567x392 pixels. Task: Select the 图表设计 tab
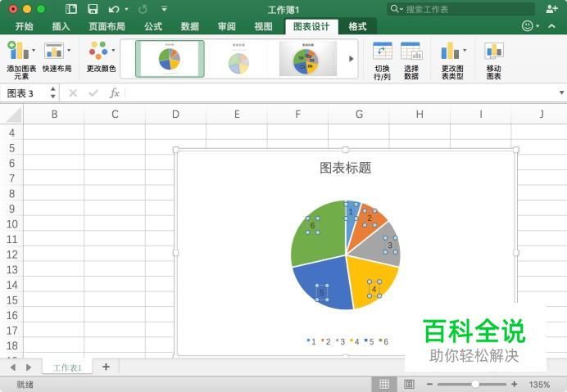tap(311, 27)
